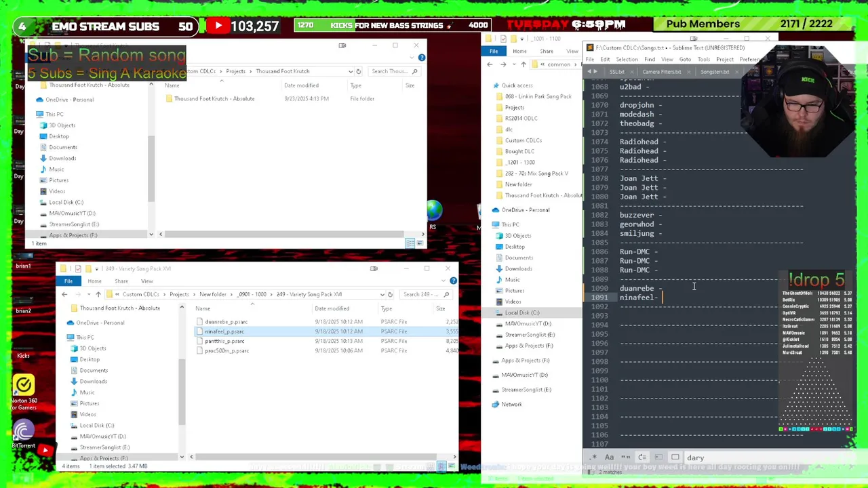
Task: Toggle case sensitive option in Sublime find bar
Action: click(609, 457)
